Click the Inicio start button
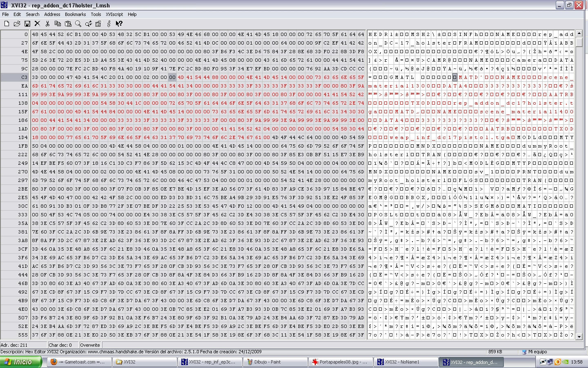Image resolution: width=588 pixels, height=368 pixels. [x=21, y=362]
